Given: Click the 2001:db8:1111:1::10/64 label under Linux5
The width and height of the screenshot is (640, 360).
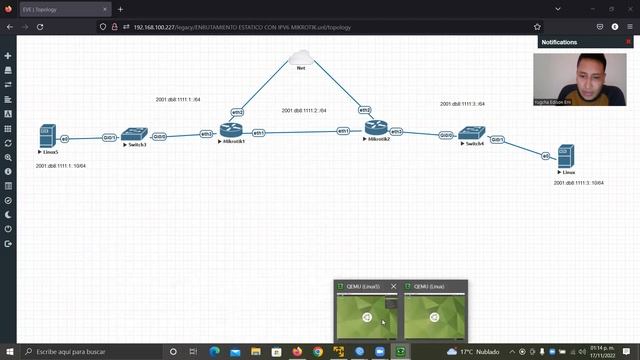Looking at the screenshot, I should tap(60, 166).
